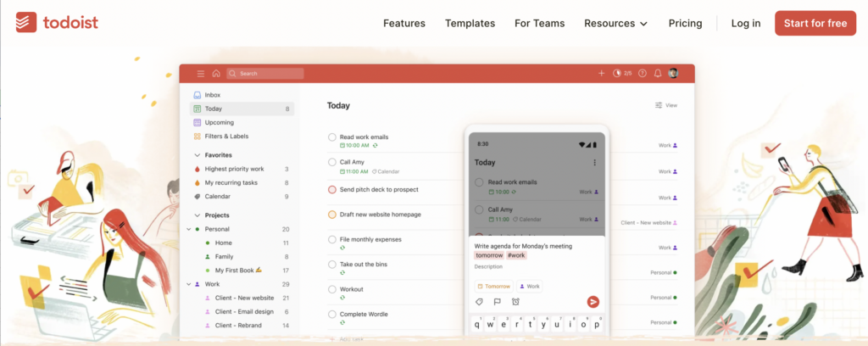Open the three-dot menu on phone Today
This screenshot has width=868, height=346.
594,163
